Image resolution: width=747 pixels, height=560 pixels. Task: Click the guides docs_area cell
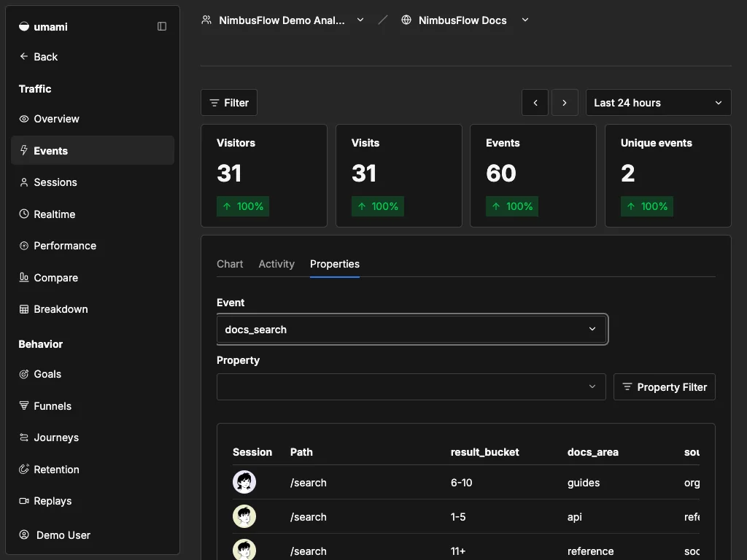(x=583, y=483)
